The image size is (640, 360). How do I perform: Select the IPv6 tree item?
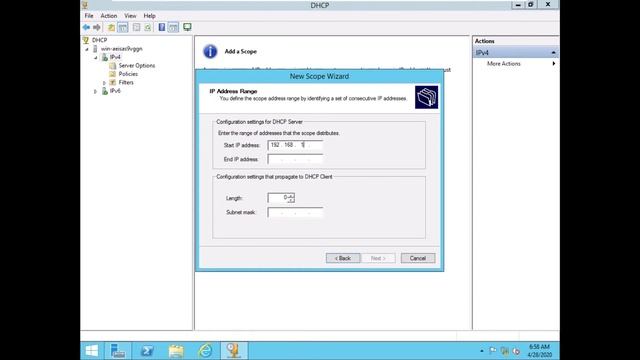[x=115, y=91]
